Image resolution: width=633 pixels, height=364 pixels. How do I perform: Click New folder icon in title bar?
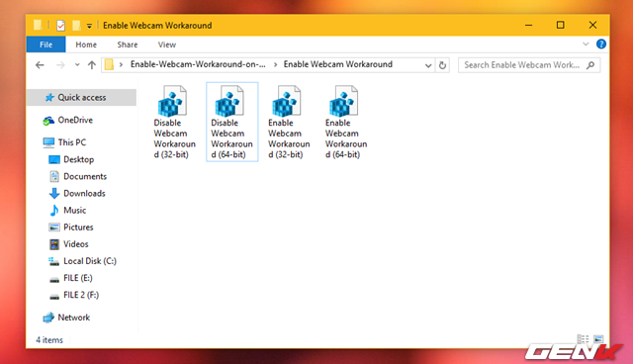tap(76, 26)
